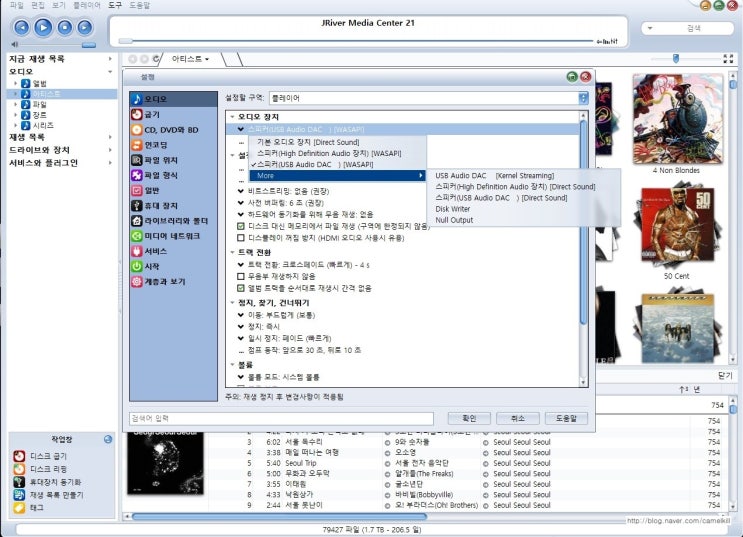Screen dimensions: 743x537
Task: Toggle 디스크 대신 메모리에서 파일 재생 checkbox
Action: (x=241, y=226)
